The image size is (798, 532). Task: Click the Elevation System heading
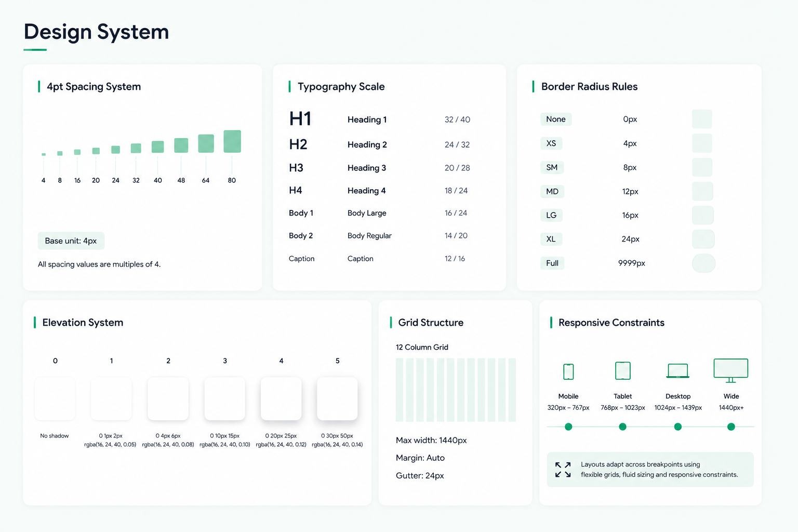pyautogui.click(x=83, y=323)
